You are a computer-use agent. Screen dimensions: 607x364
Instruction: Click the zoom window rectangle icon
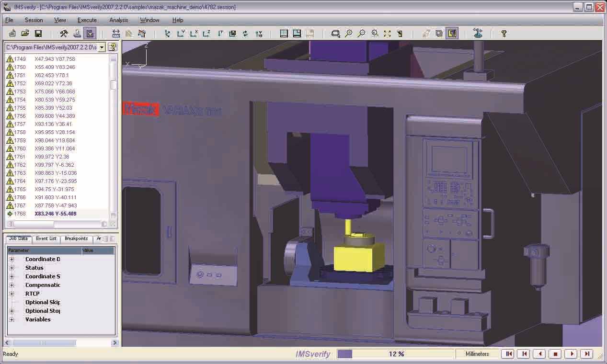[x=336, y=34]
